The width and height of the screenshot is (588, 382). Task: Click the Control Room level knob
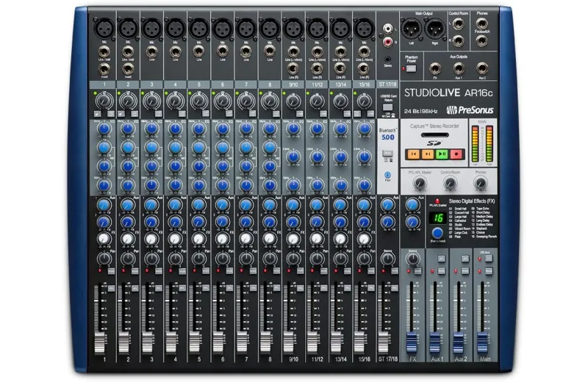(x=450, y=184)
